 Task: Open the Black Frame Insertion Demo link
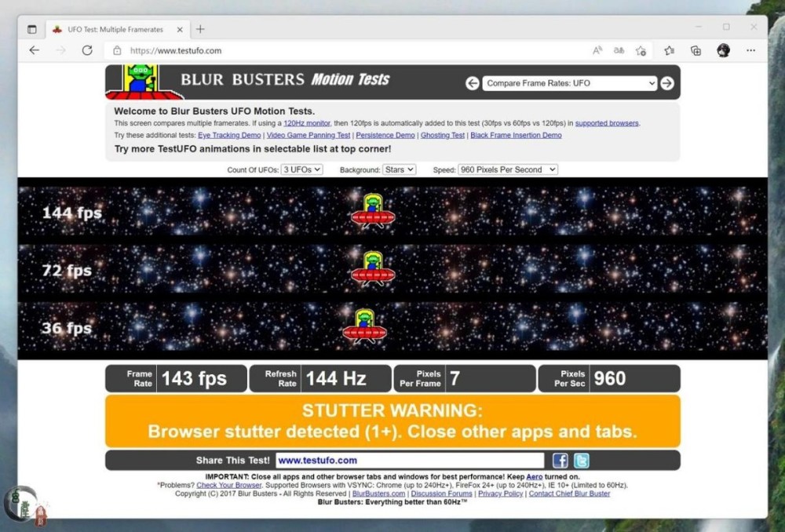[517, 135]
